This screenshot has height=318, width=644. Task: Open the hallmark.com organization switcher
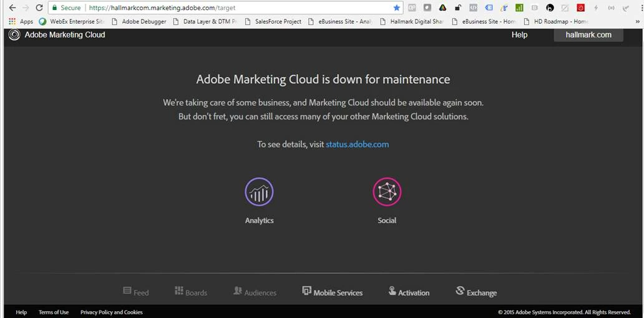588,35
